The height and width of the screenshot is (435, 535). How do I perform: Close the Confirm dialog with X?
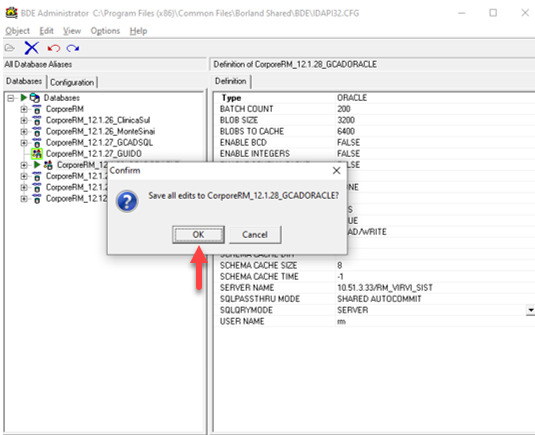coord(336,171)
